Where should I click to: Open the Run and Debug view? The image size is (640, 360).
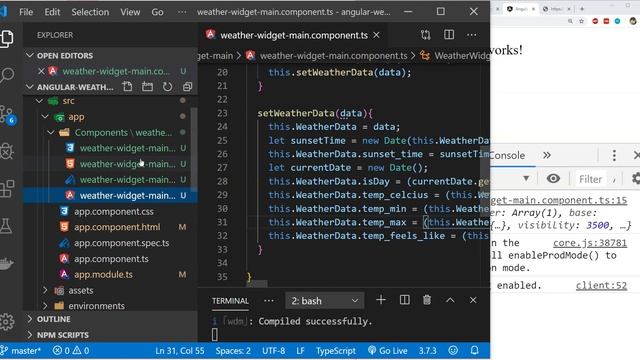7,151
